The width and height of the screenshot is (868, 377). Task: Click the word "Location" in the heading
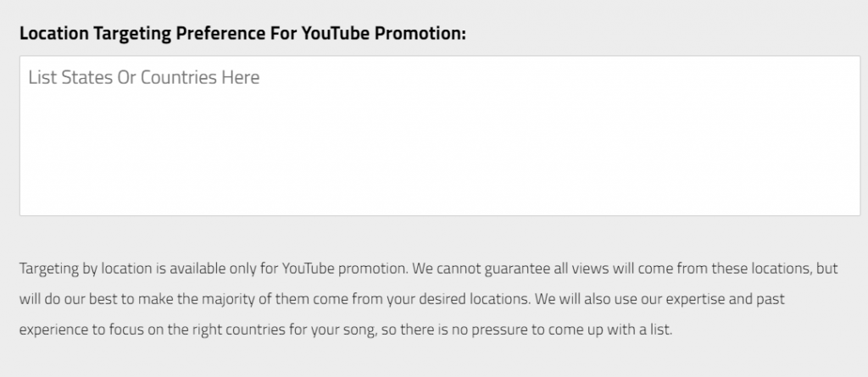tap(53, 34)
